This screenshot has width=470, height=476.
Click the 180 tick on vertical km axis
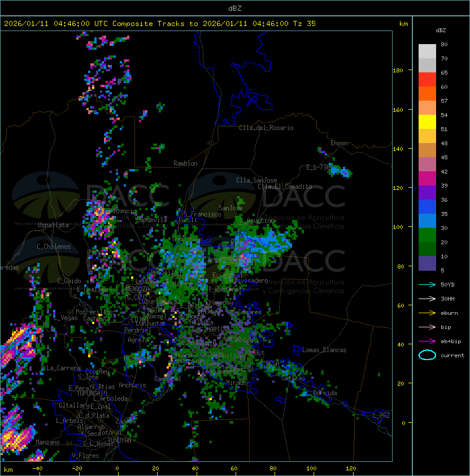click(398, 71)
